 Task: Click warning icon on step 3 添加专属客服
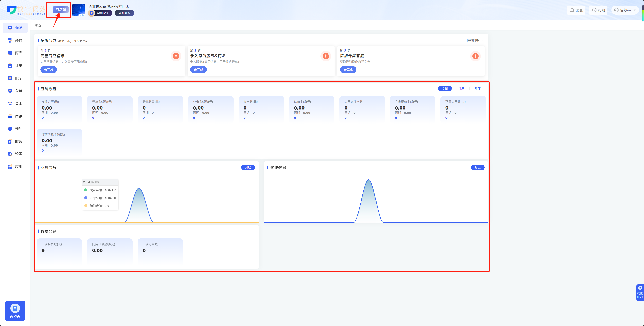point(475,56)
